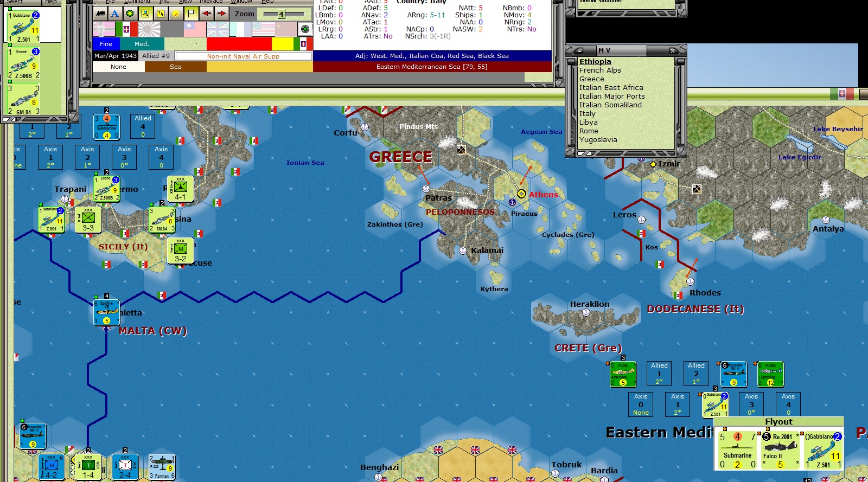Click the green hexagon toolbar icon
The width and height of the screenshot is (868, 482).
coord(130,14)
